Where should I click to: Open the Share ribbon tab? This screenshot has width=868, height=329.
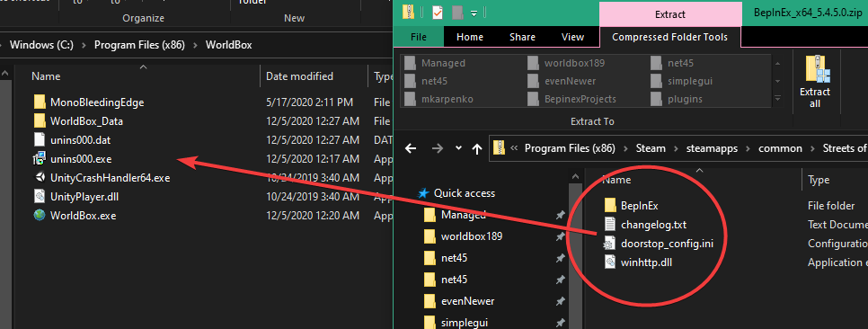(x=522, y=37)
